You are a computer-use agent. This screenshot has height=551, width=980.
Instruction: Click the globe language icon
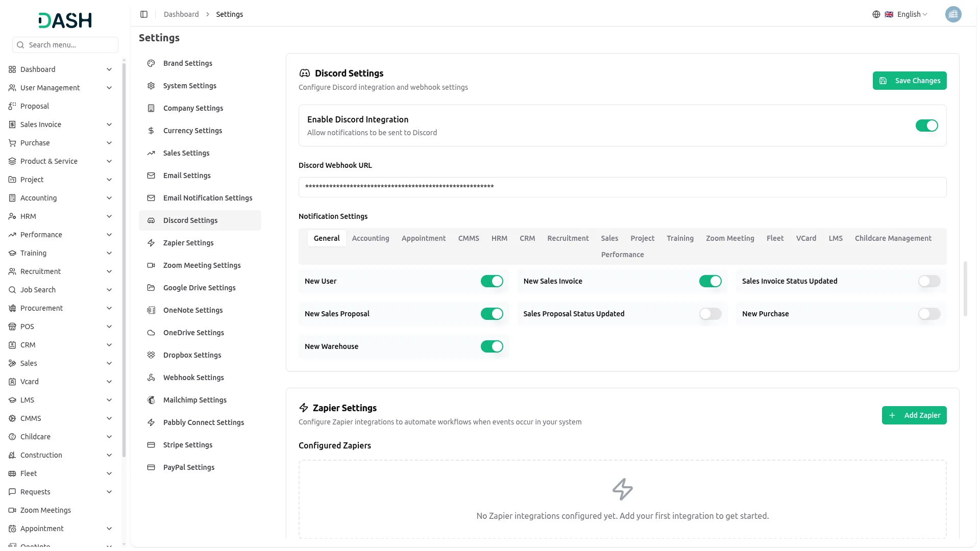click(876, 14)
